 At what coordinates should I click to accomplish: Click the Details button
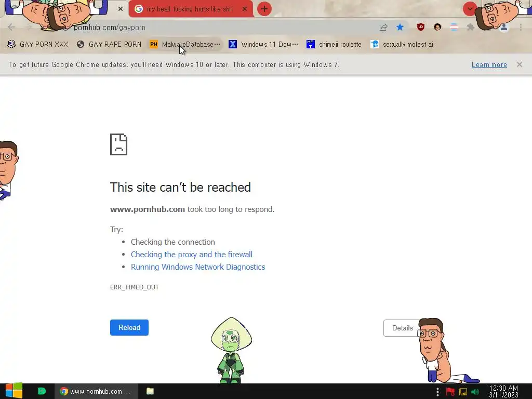coord(403,328)
